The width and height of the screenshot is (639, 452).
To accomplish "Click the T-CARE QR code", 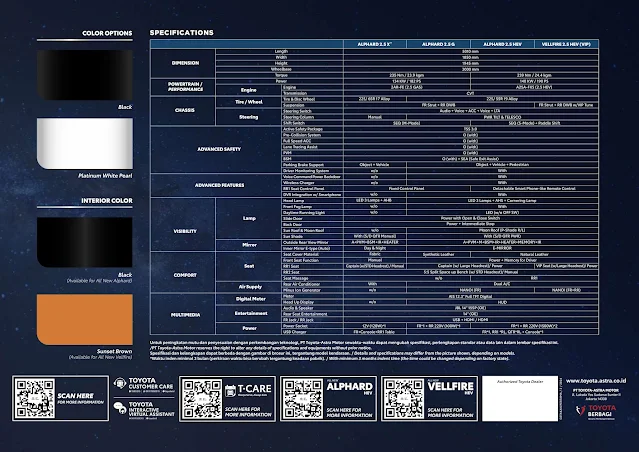I will click(202, 399).
